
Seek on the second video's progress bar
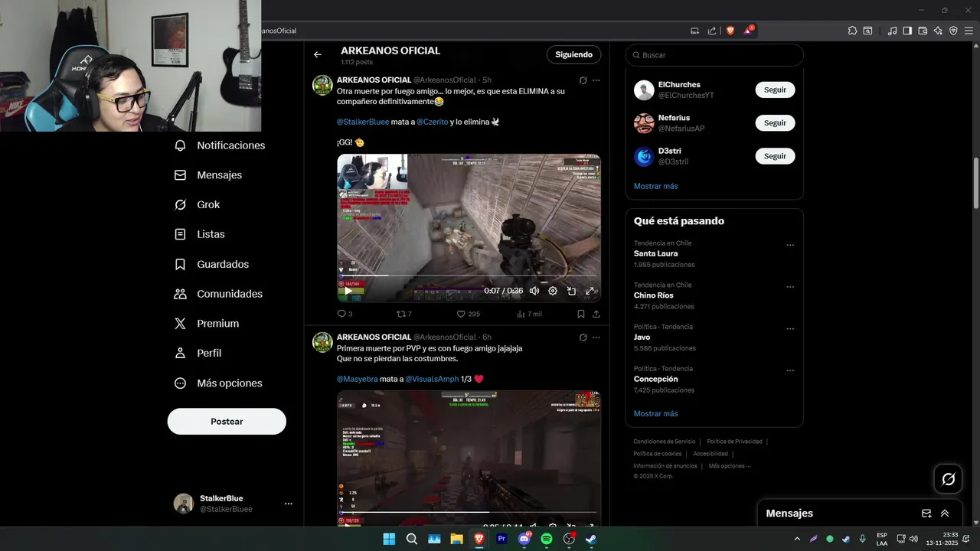(469, 512)
